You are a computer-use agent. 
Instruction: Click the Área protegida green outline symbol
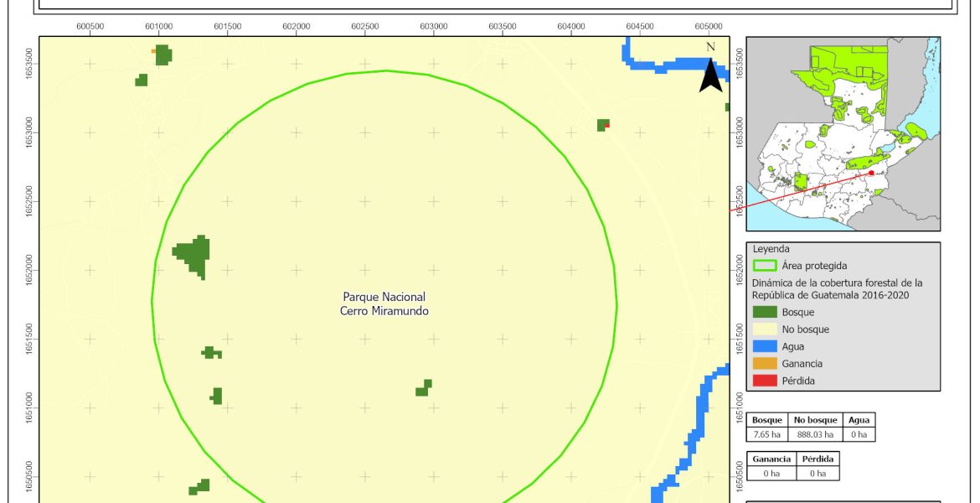click(x=765, y=266)
